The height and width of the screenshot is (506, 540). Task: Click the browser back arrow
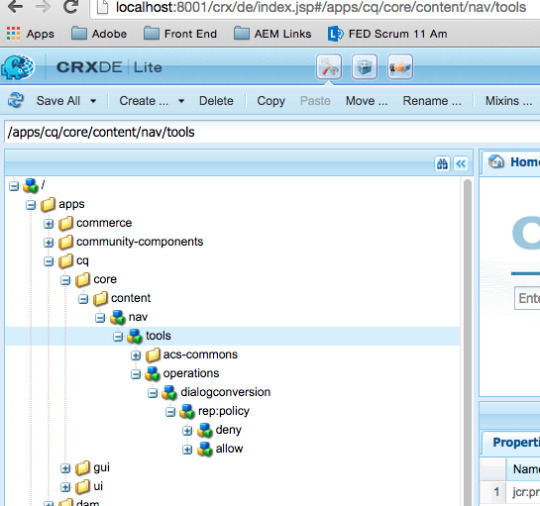pyautogui.click(x=15, y=6)
